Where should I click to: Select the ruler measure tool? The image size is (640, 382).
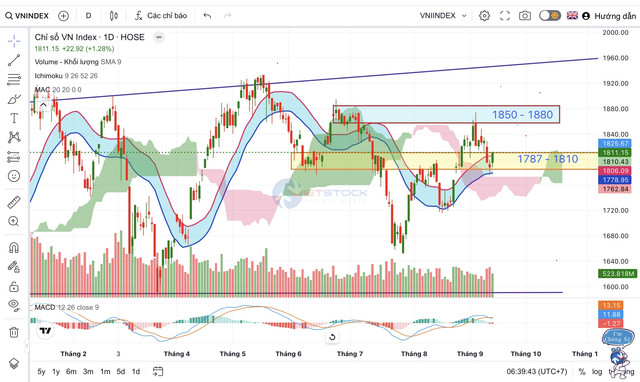pyautogui.click(x=14, y=202)
